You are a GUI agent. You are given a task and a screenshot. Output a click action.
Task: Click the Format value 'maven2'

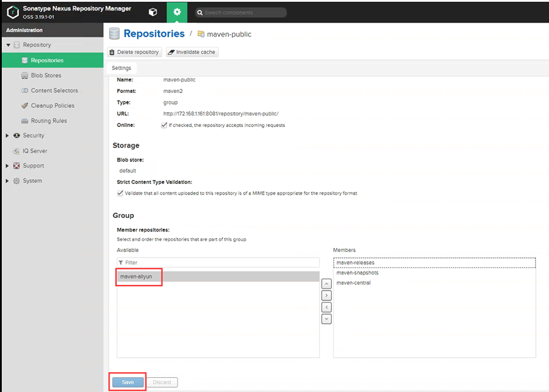pyautogui.click(x=173, y=91)
